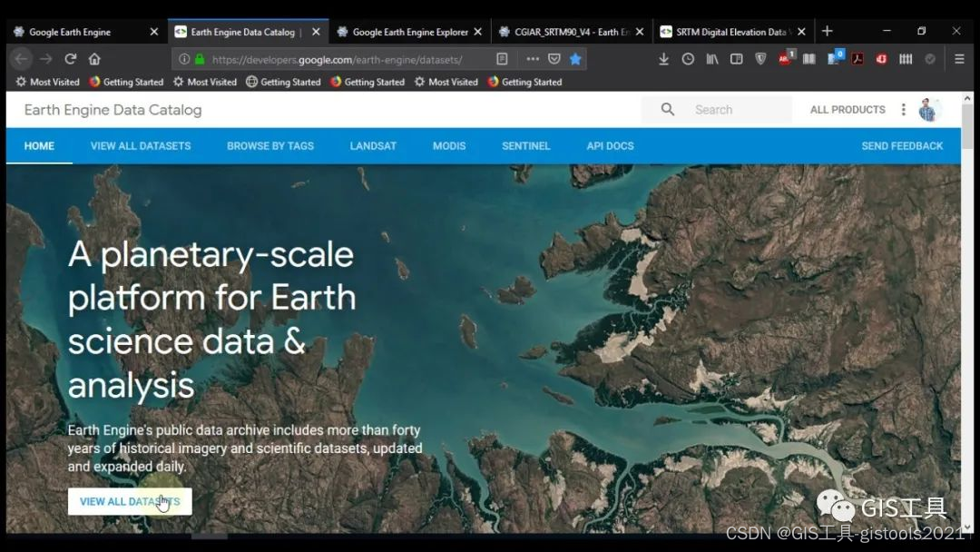Click the green padlock security icon
This screenshot has width=980, height=552.
pyautogui.click(x=200, y=59)
